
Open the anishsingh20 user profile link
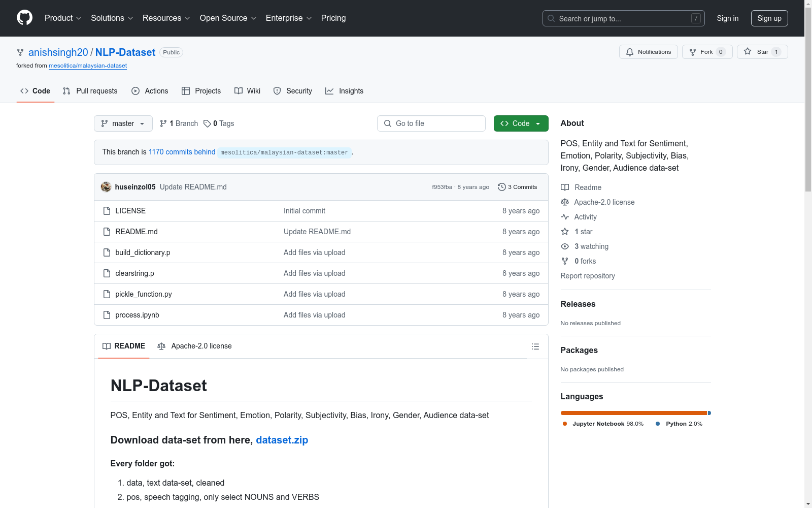[x=58, y=52]
